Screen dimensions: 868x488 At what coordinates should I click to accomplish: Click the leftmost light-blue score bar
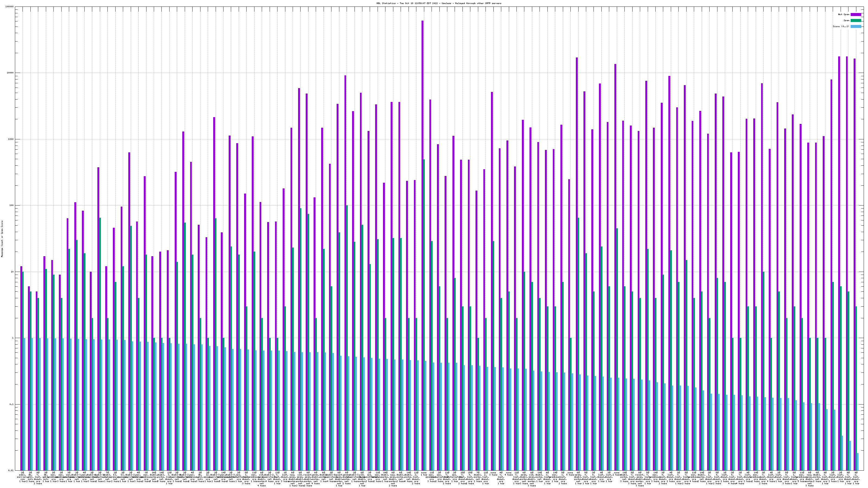(x=24, y=404)
